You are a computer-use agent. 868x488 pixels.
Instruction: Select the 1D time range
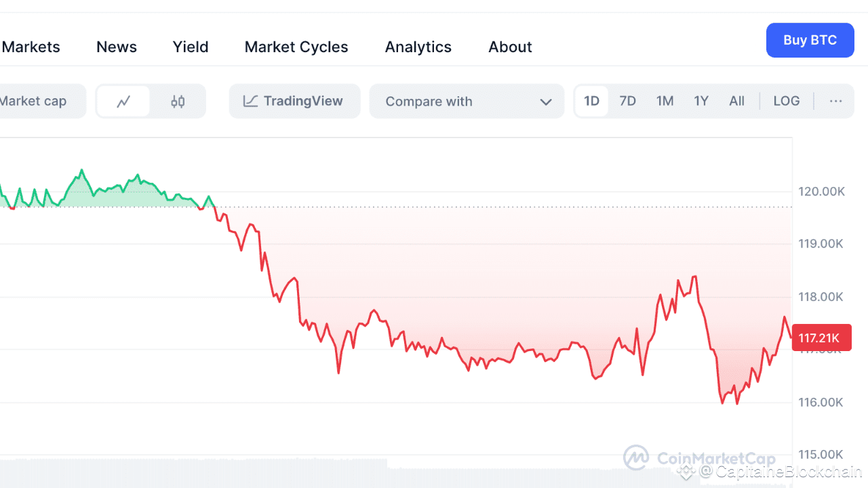click(x=591, y=102)
